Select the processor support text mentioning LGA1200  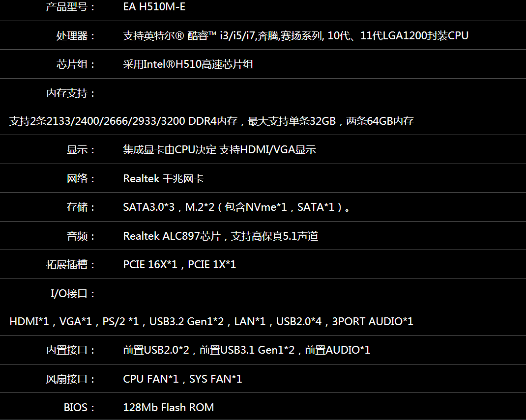pyautogui.click(x=295, y=35)
